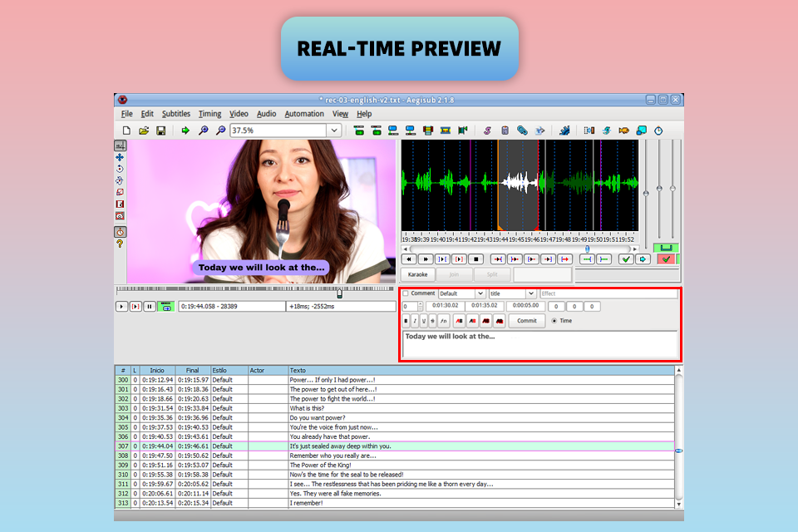Click the question mark help icon in the video toolbar
Image resolution: width=798 pixels, height=532 pixels.
[120, 244]
